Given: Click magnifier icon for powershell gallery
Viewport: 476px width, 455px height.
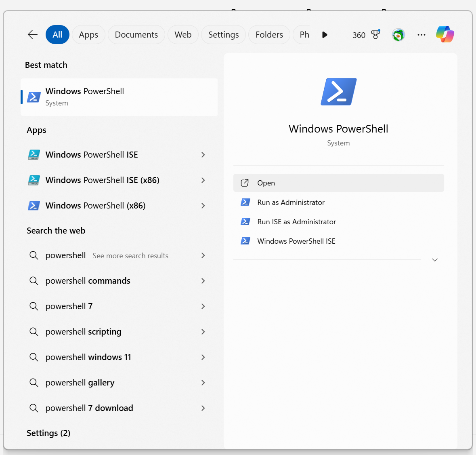Looking at the screenshot, I should tap(34, 383).
